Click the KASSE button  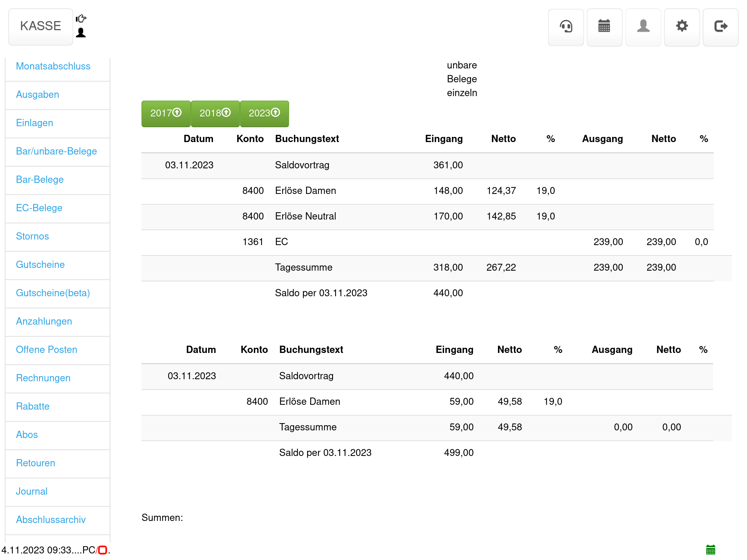(x=41, y=27)
